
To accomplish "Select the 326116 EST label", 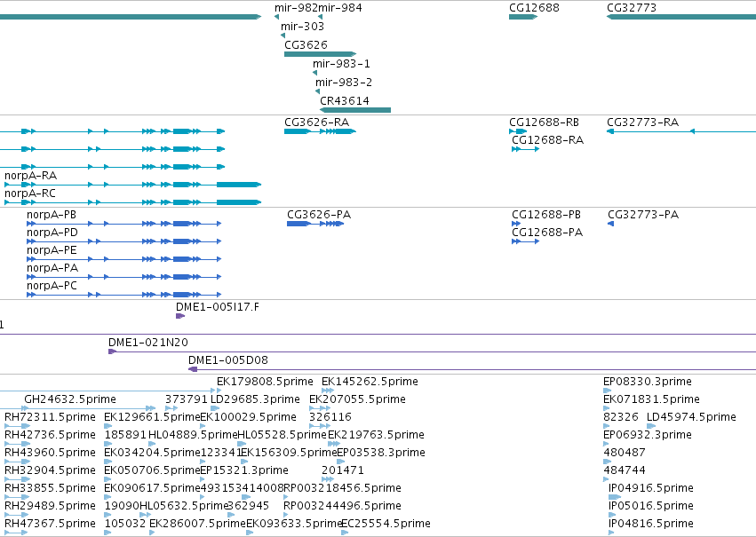I will (x=330, y=417).
